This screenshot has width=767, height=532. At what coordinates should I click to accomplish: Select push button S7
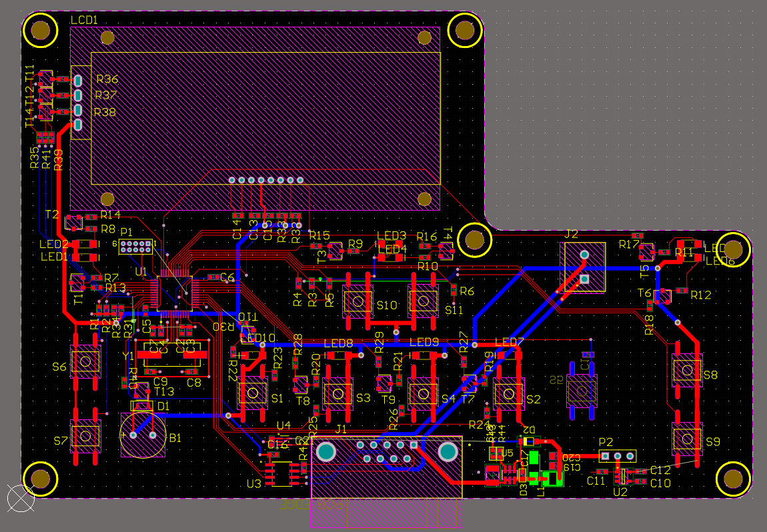(85, 436)
